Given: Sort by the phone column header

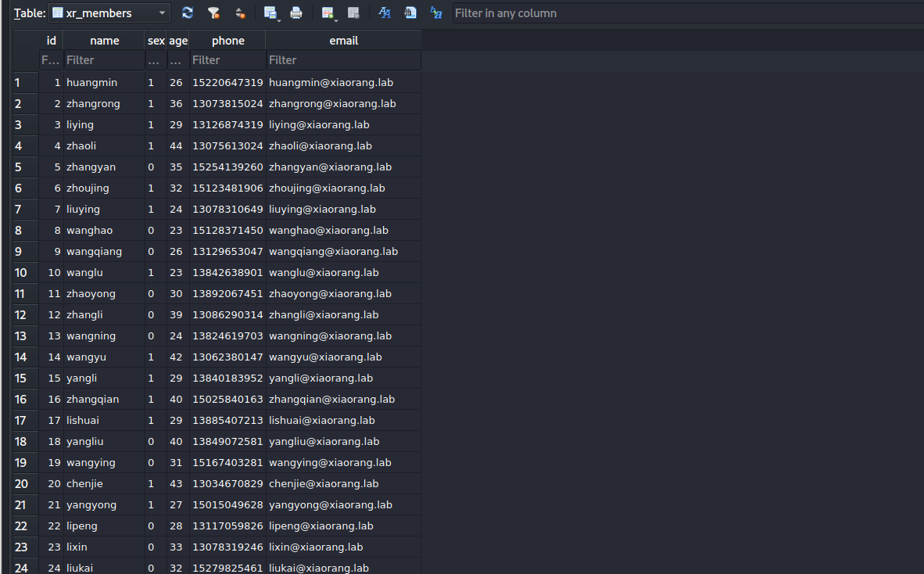Looking at the screenshot, I should [x=227, y=41].
